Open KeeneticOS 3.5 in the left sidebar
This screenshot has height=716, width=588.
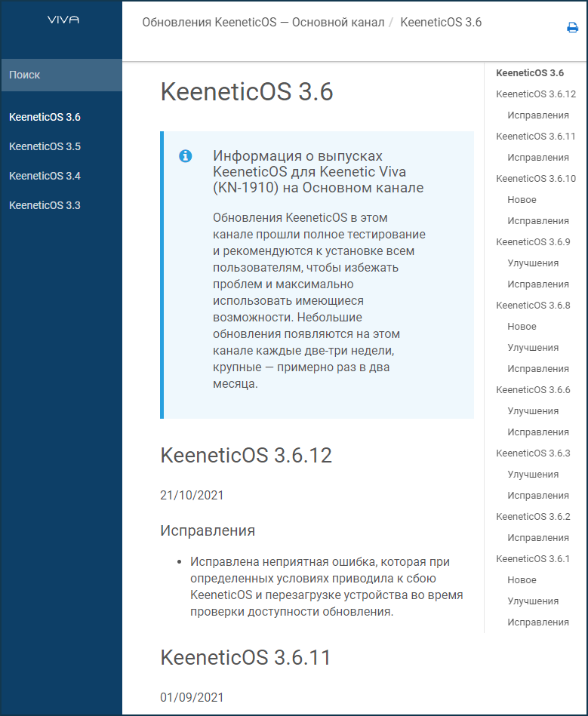pyautogui.click(x=45, y=146)
